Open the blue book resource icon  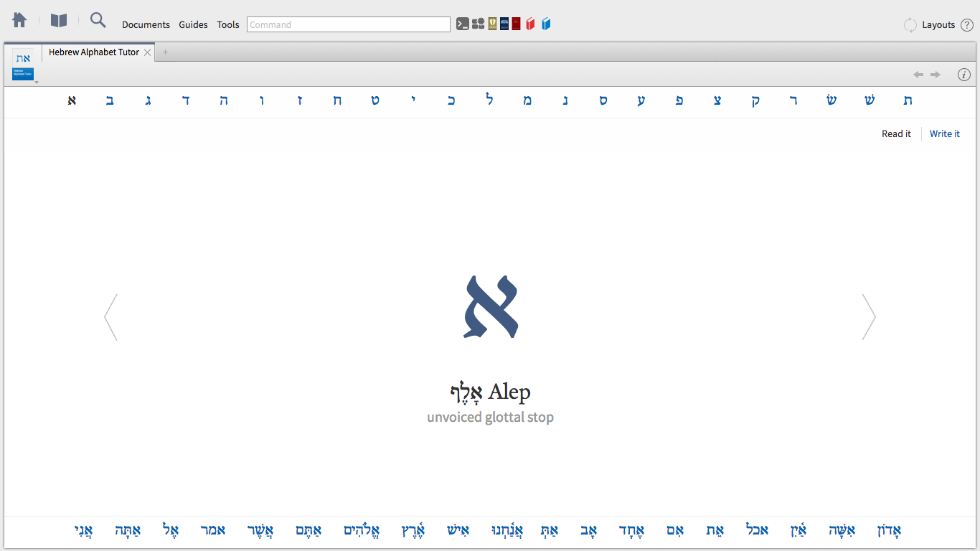[x=547, y=24]
